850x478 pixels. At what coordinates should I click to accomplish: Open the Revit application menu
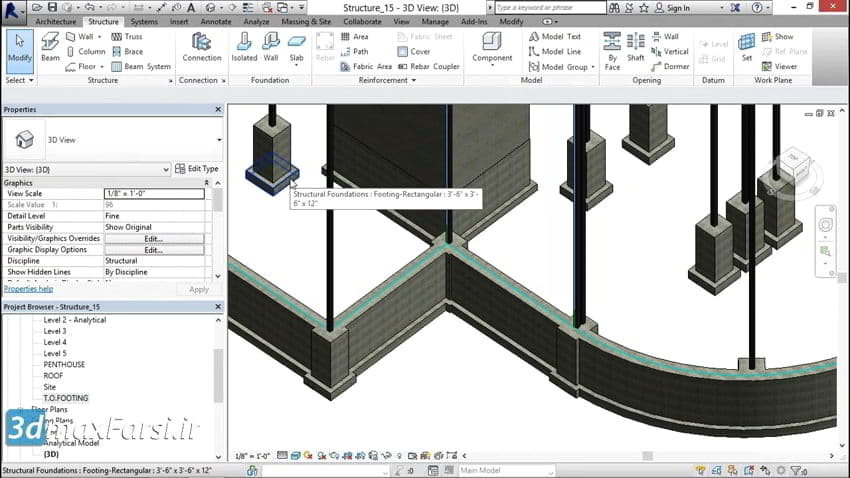coord(12,11)
